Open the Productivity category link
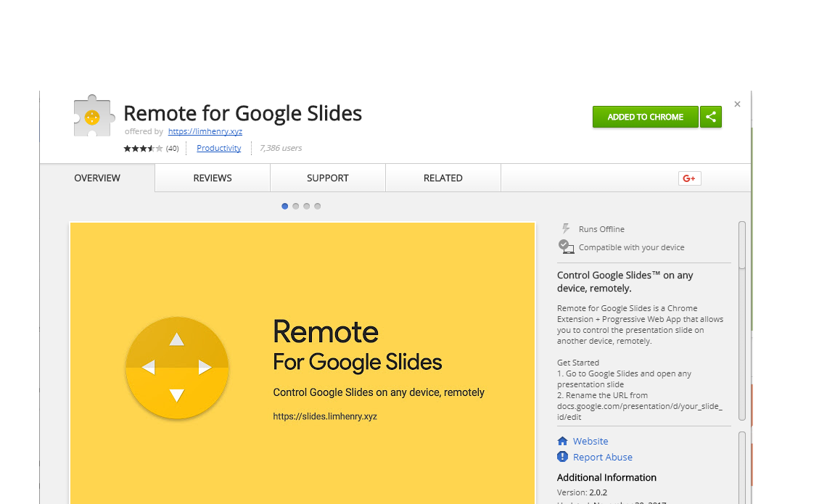Viewport: 827px width, 504px height. [219, 148]
